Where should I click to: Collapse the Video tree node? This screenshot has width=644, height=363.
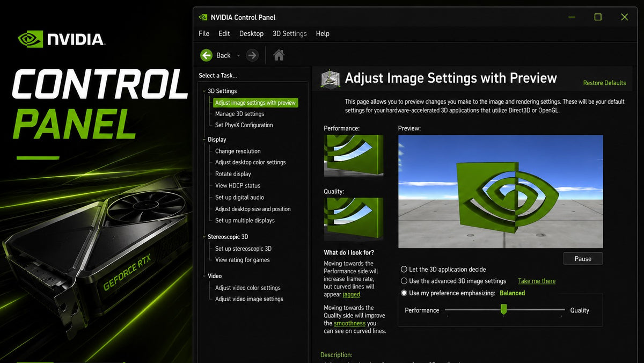tap(204, 276)
